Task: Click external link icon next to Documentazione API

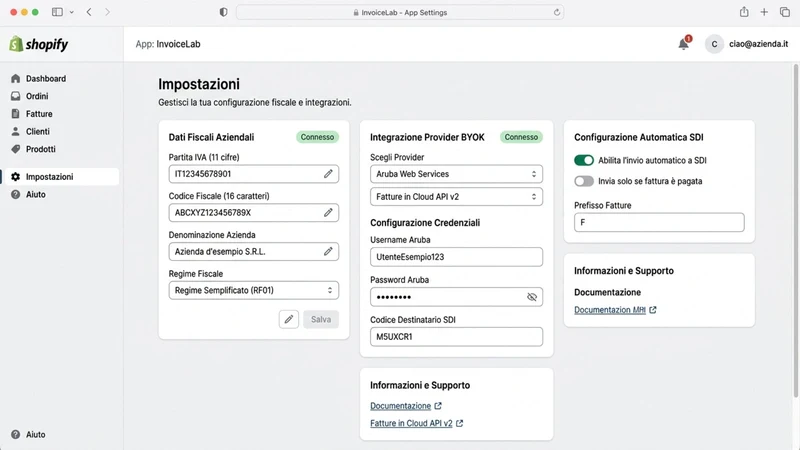Action: coord(653,310)
